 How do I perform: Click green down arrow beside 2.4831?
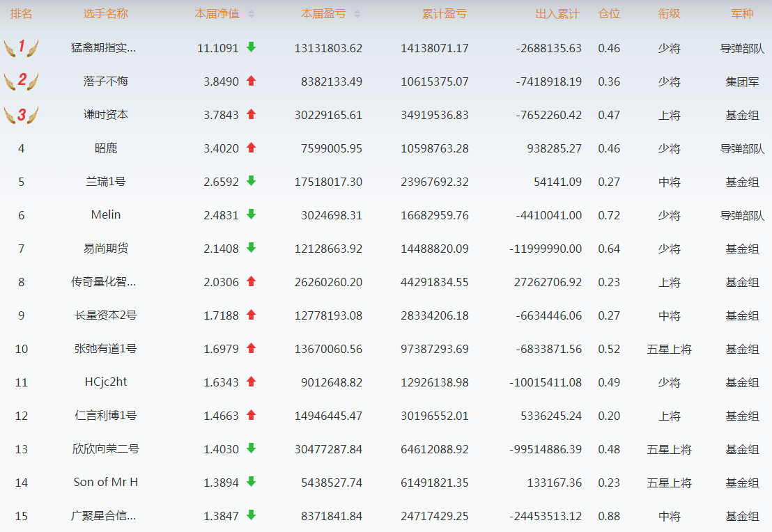click(251, 214)
